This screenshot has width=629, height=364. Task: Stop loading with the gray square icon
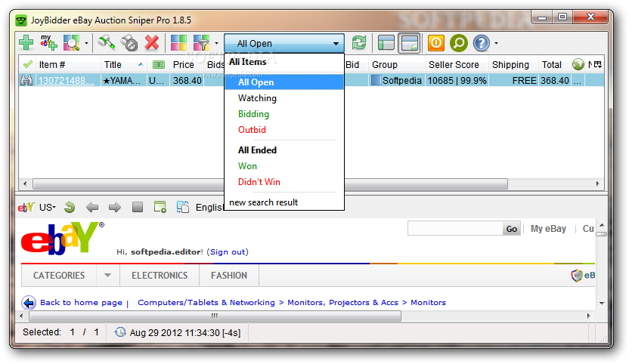click(x=138, y=207)
